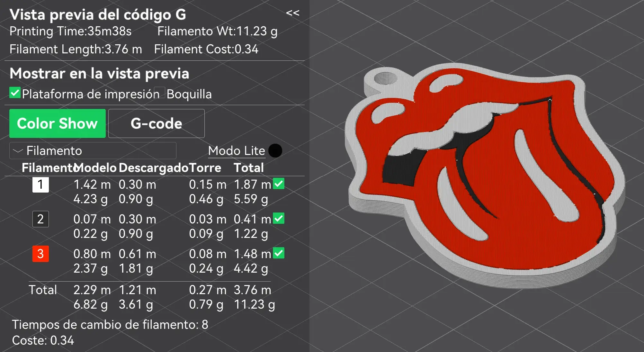Click the Filament Length:3.76 m text
Screen dimensions: 644x352
click(x=76, y=49)
